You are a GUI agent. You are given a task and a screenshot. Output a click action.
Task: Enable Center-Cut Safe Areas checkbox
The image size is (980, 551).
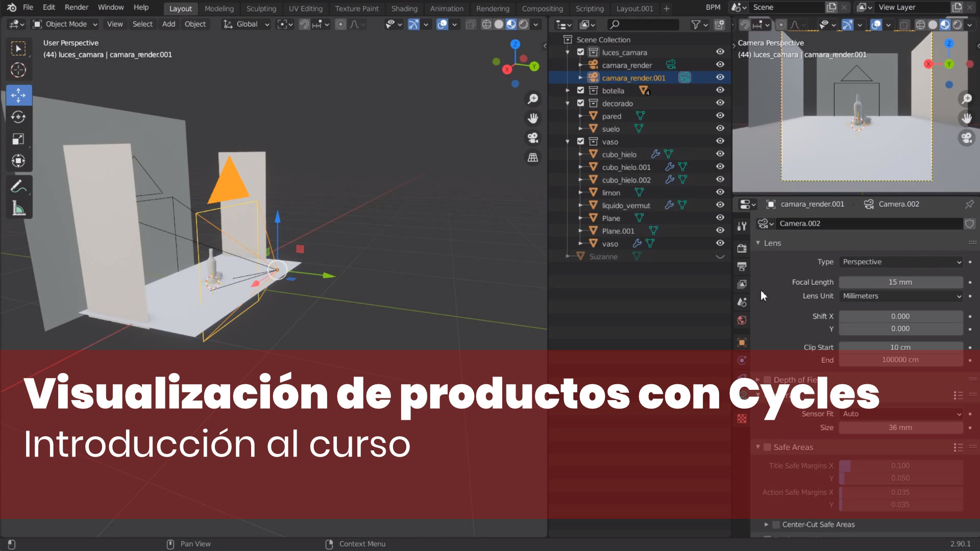pyautogui.click(x=776, y=524)
